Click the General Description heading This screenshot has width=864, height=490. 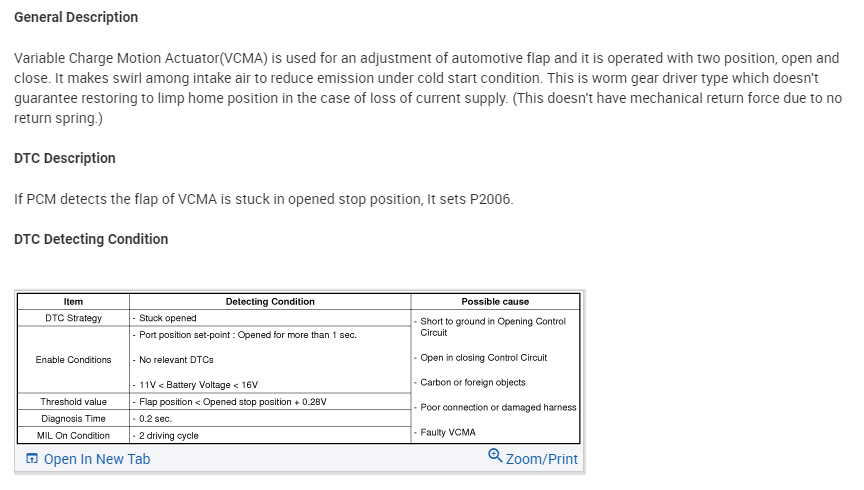click(76, 17)
